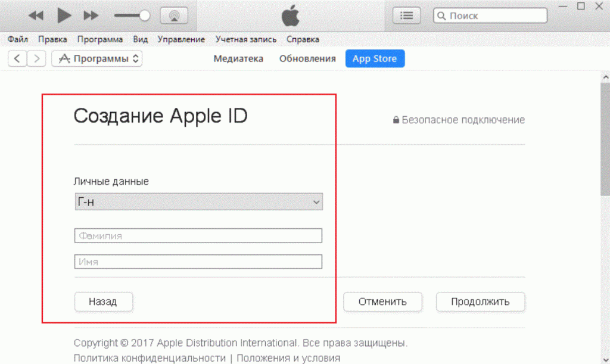
Task: Open the Программы media picker dropdown
Action: [97, 59]
